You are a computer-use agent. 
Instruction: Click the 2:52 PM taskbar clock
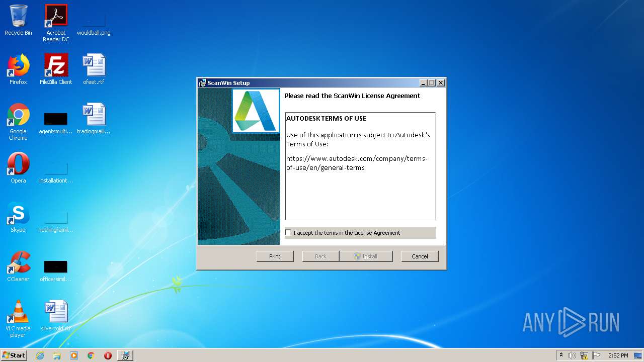(618, 355)
